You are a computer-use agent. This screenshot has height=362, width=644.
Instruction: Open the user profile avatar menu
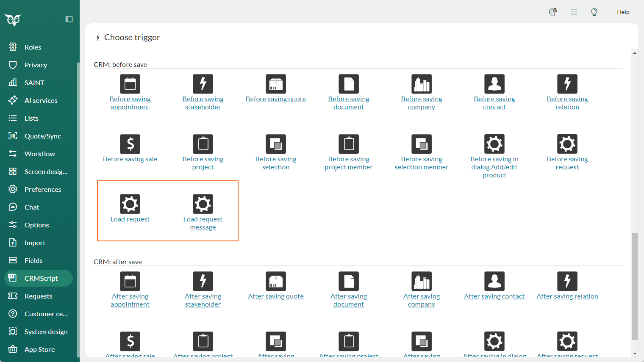pos(553,12)
